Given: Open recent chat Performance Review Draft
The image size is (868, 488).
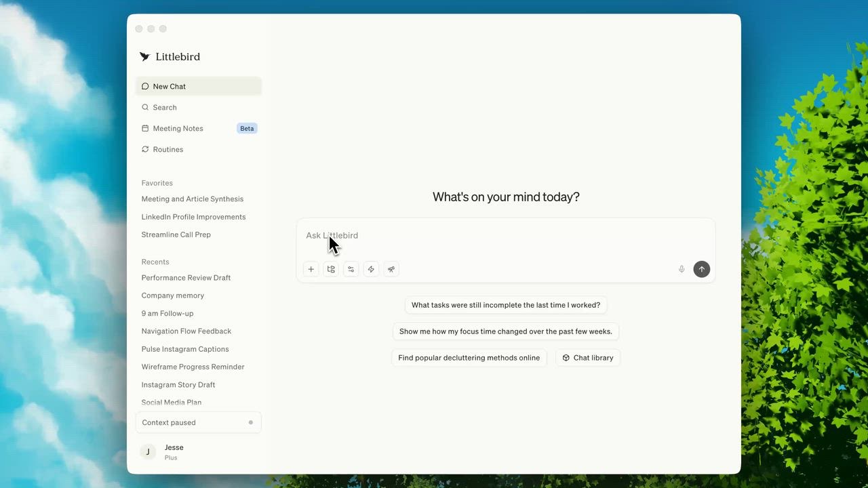Looking at the screenshot, I should (x=186, y=278).
